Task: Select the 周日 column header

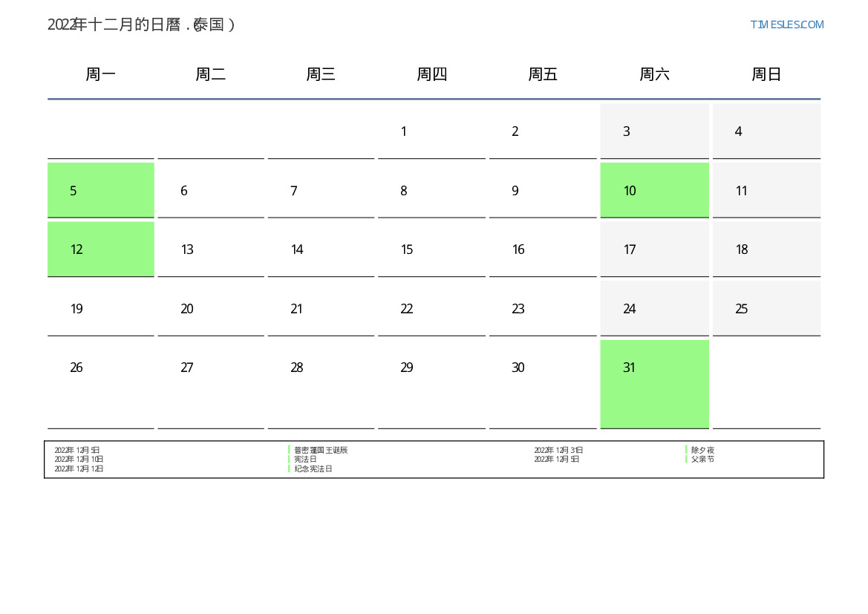Action: 766,74
